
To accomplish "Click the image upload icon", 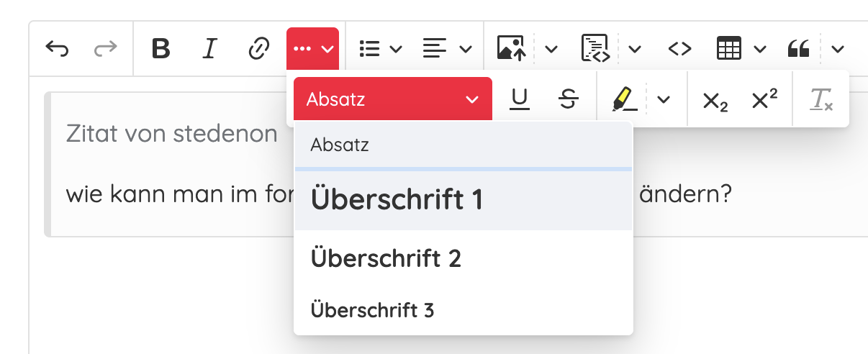I will [512, 49].
